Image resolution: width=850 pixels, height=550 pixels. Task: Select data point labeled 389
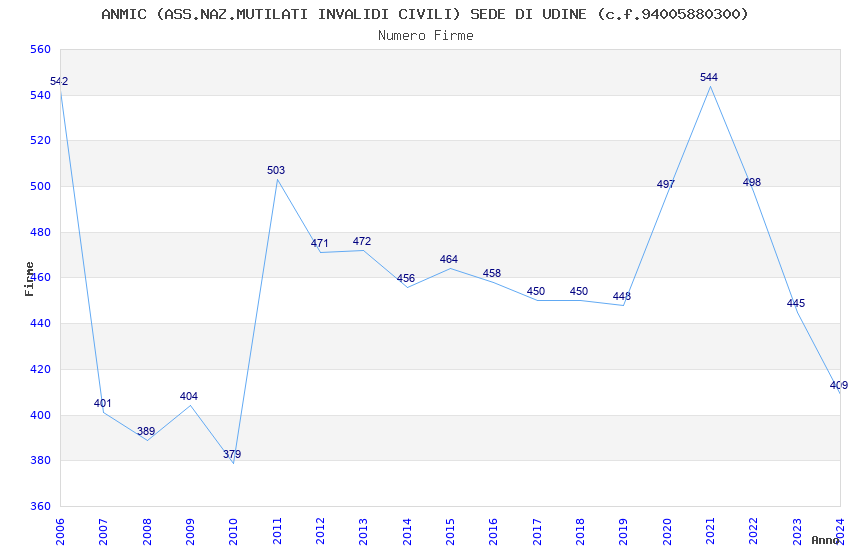146,431
